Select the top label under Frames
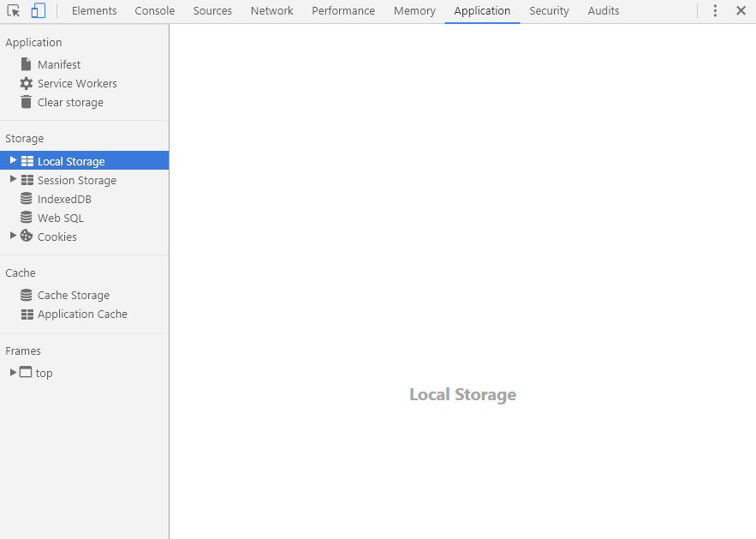756x539 pixels. coord(44,374)
